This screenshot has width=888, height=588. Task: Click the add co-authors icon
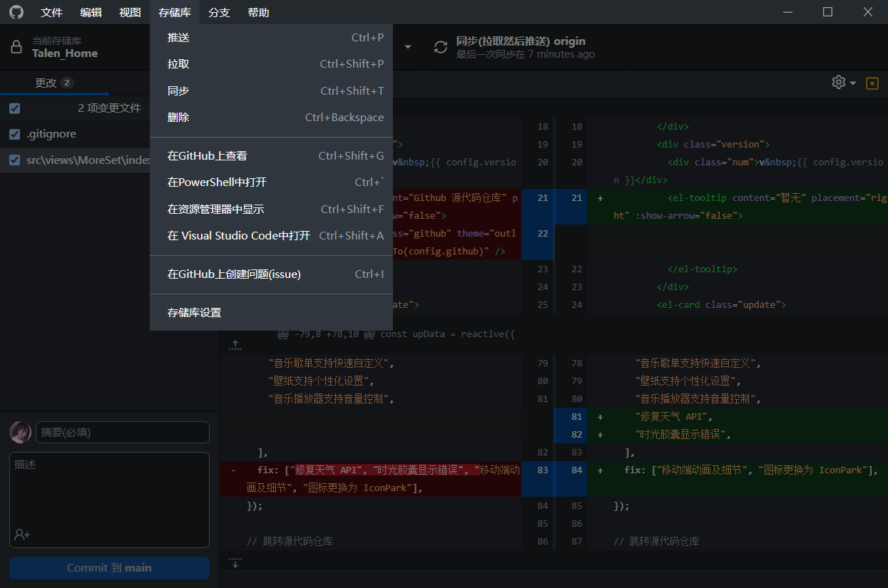(x=22, y=534)
